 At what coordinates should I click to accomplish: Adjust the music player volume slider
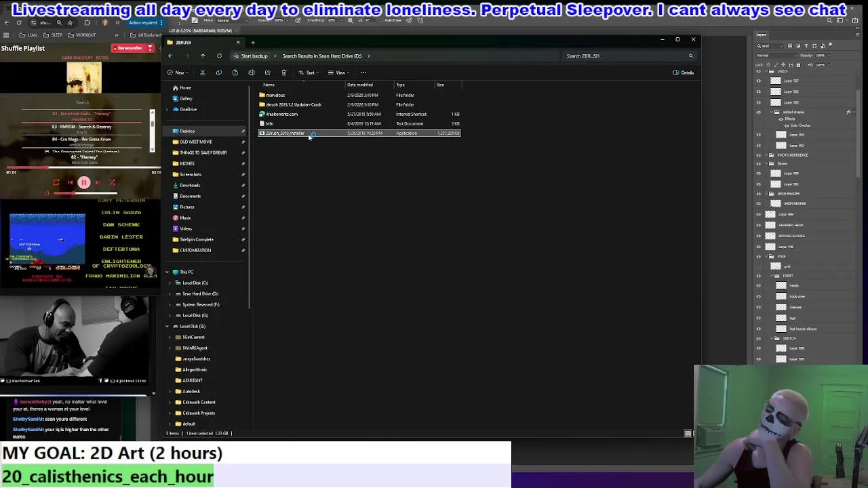click(85, 193)
